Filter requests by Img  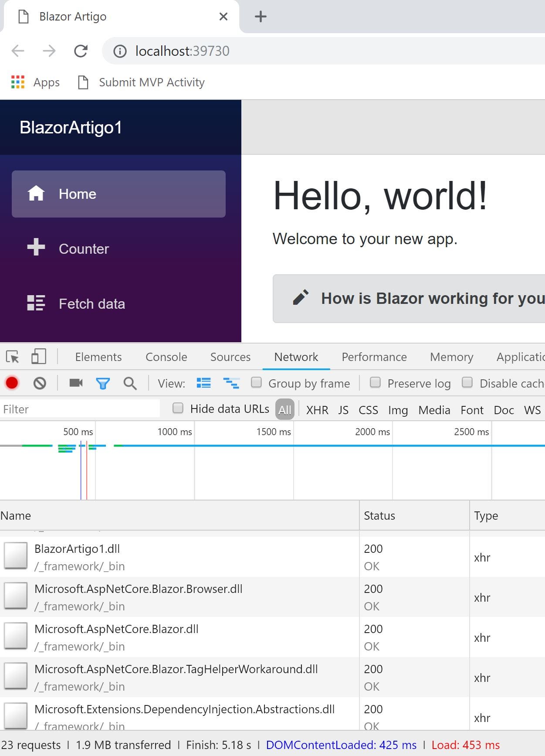coord(398,410)
